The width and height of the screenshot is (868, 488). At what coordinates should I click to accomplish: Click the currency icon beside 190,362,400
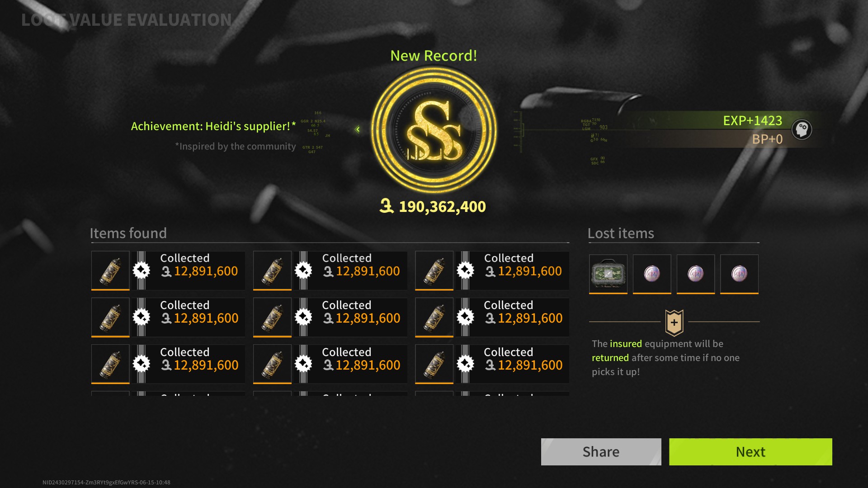(x=387, y=206)
